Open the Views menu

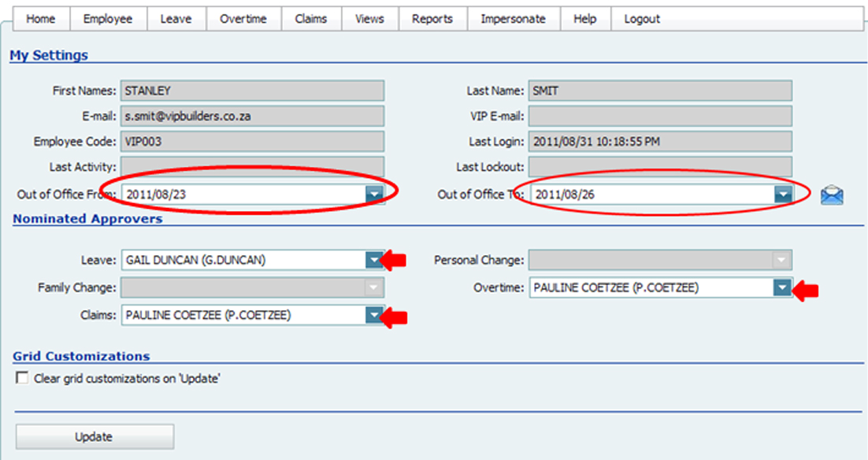(x=369, y=19)
